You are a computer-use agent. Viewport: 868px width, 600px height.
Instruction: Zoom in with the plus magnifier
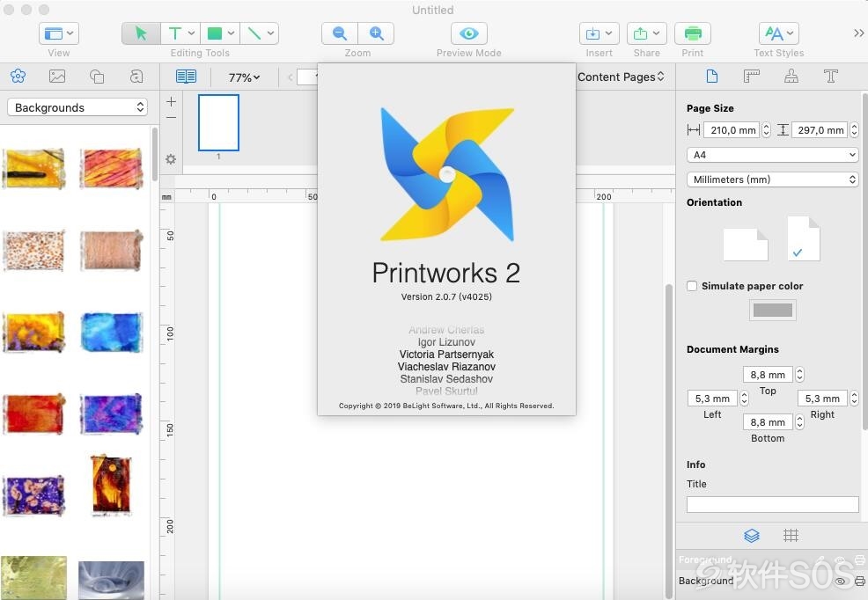(376, 33)
